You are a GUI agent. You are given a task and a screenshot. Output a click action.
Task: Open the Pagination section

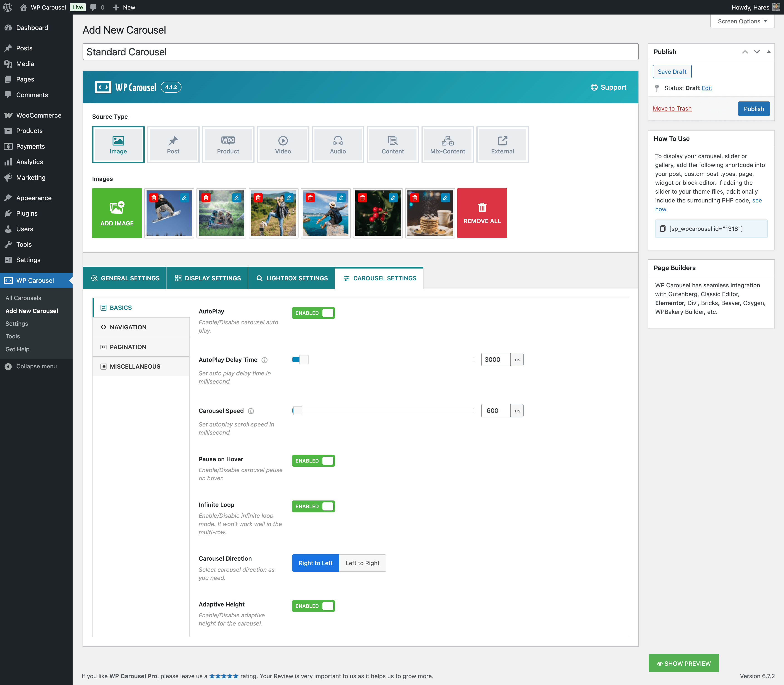(141, 347)
